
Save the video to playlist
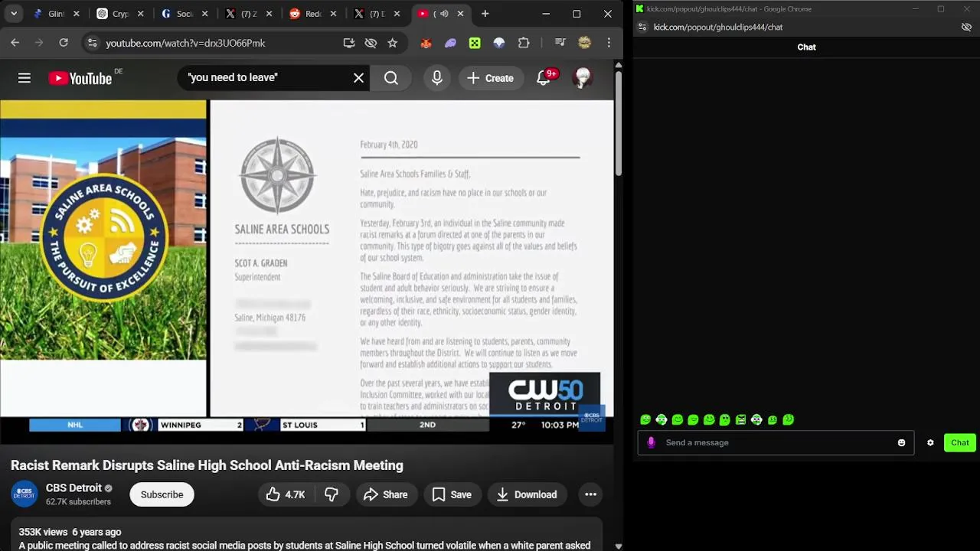tap(452, 494)
